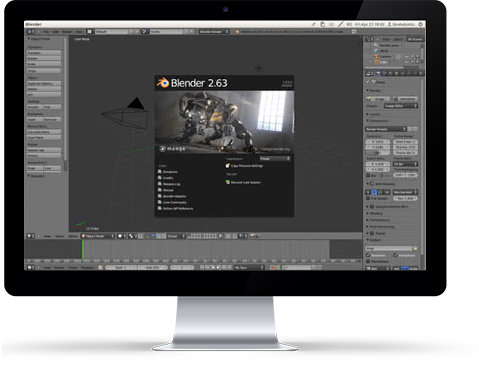Viewport: 479px width, 365px height.
Task: Click the Donations link in the splash screen
Action: tap(170, 172)
